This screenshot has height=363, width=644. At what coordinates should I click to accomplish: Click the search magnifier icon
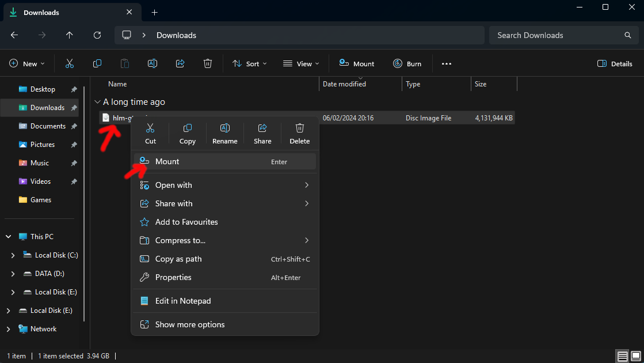[x=627, y=35]
